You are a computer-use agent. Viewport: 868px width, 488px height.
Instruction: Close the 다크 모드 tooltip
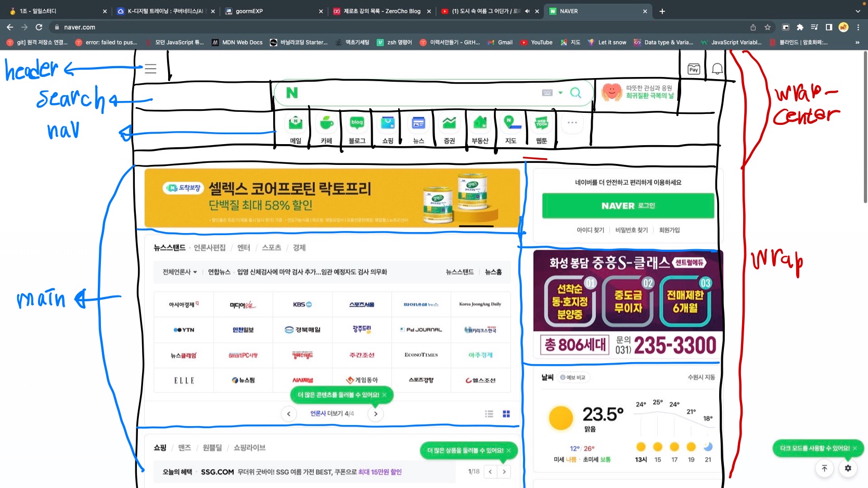click(x=854, y=448)
